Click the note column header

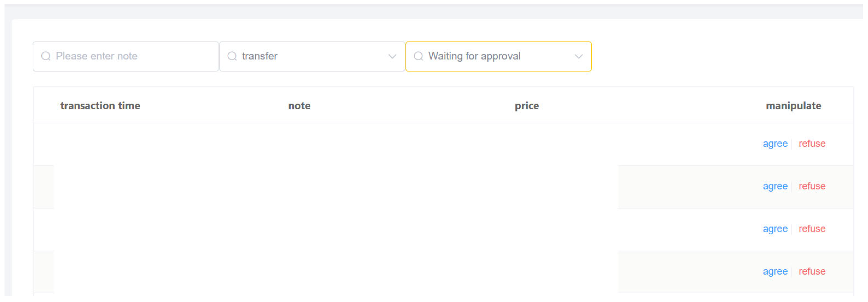click(299, 106)
